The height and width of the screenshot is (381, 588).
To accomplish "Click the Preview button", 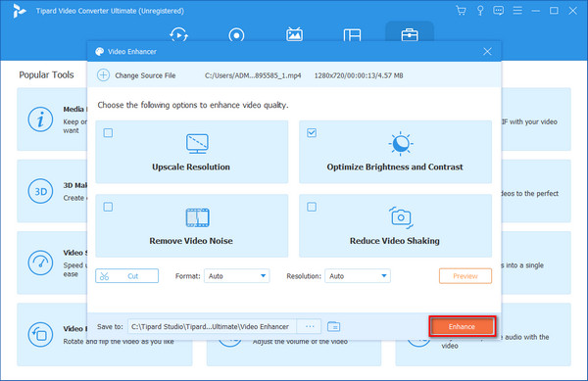I will pos(465,276).
